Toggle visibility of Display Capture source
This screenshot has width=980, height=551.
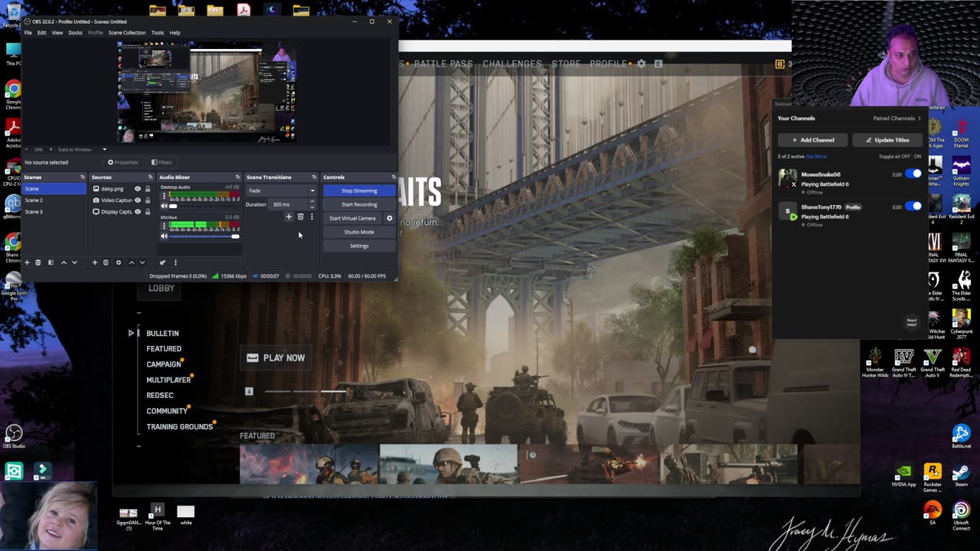pos(138,212)
